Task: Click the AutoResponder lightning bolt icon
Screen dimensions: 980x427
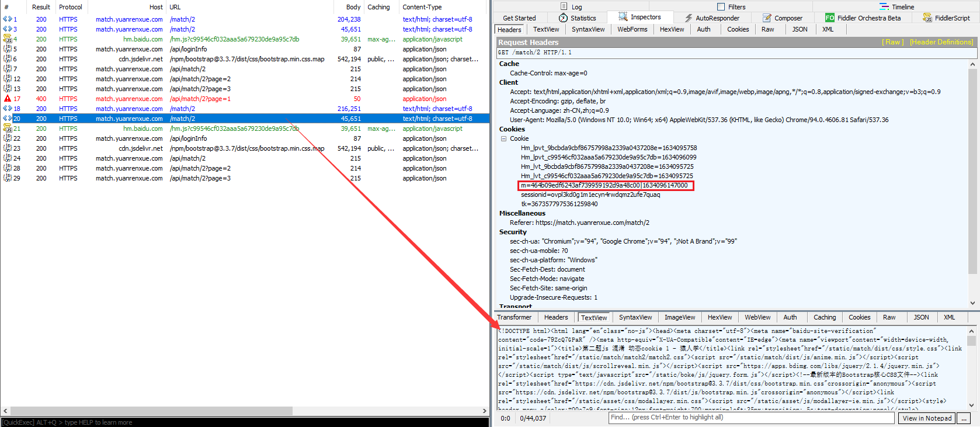Action: [689, 18]
